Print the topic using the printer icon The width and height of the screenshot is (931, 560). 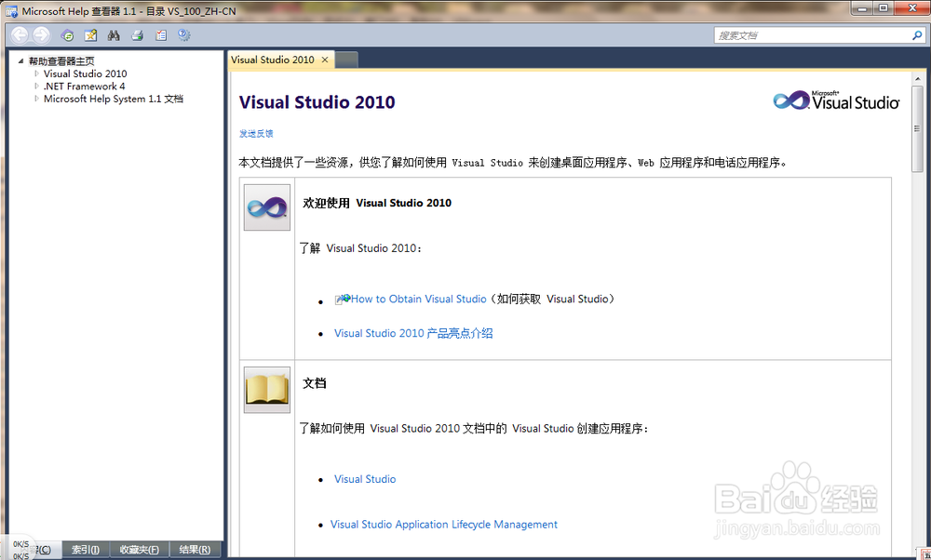[136, 33]
